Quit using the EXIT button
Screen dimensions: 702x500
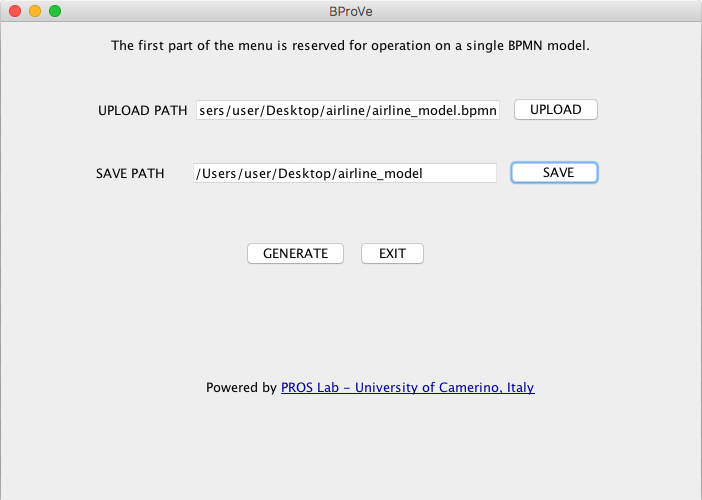[392, 254]
